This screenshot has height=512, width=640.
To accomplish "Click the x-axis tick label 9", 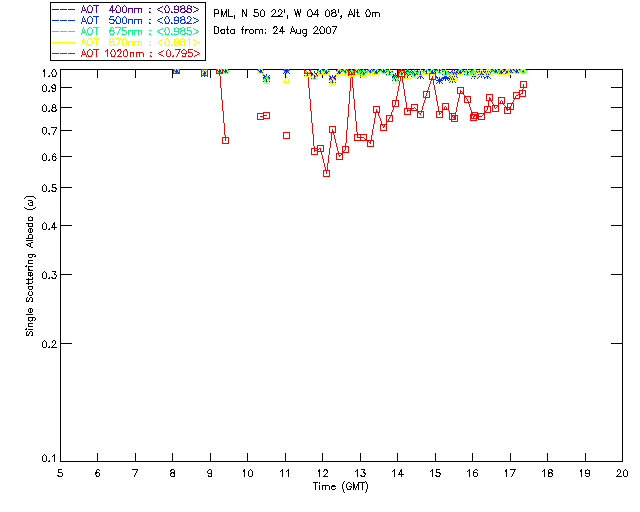I will click(210, 473).
